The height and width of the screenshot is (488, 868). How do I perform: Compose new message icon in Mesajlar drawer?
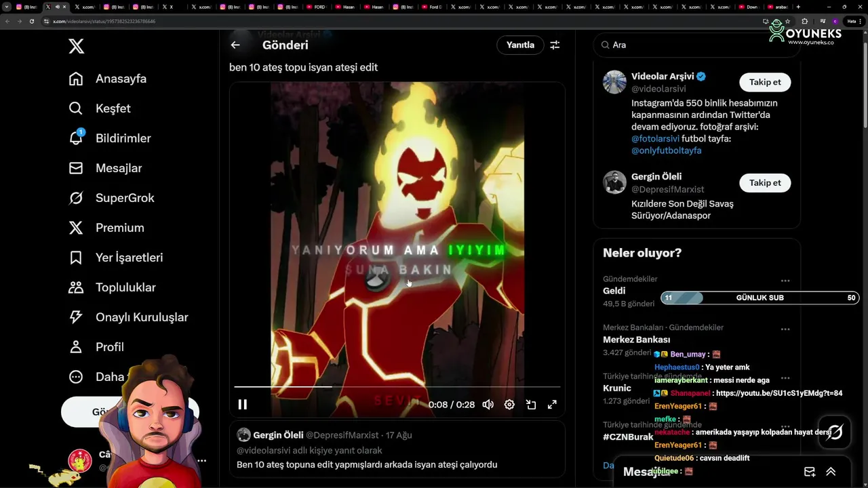pyautogui.click(x=810, y=472)
